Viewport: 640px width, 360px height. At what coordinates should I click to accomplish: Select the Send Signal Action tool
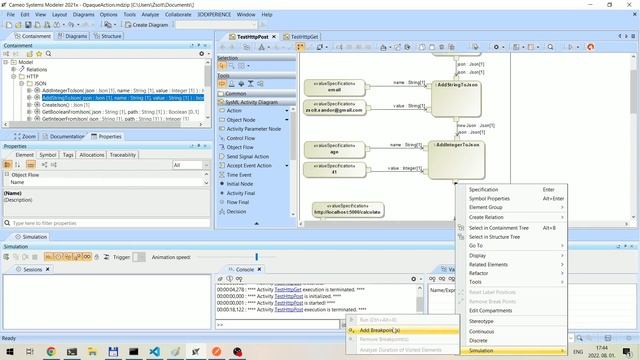247,156
